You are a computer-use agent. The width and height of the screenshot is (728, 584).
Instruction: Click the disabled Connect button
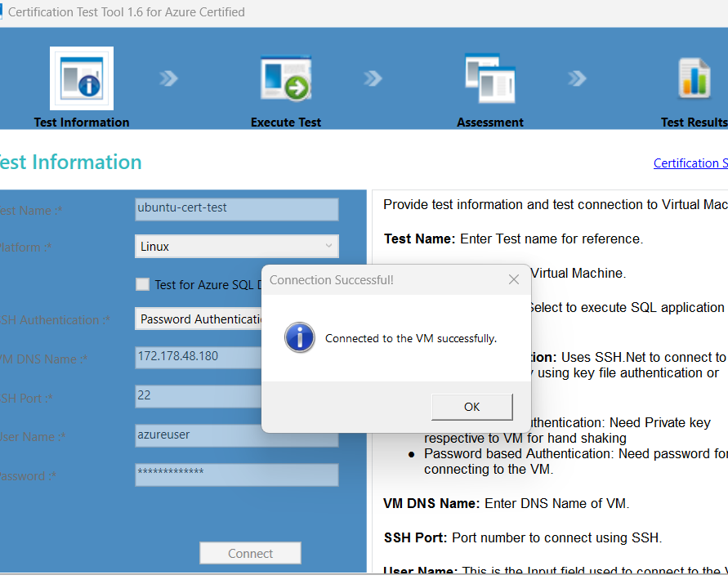pyautogui.click(x=250, y=553)
